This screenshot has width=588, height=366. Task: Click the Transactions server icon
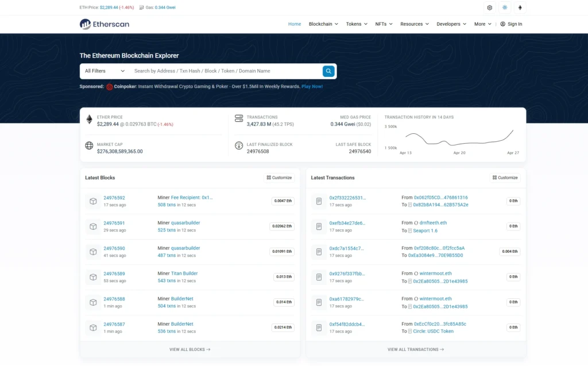tap(239, 118)
